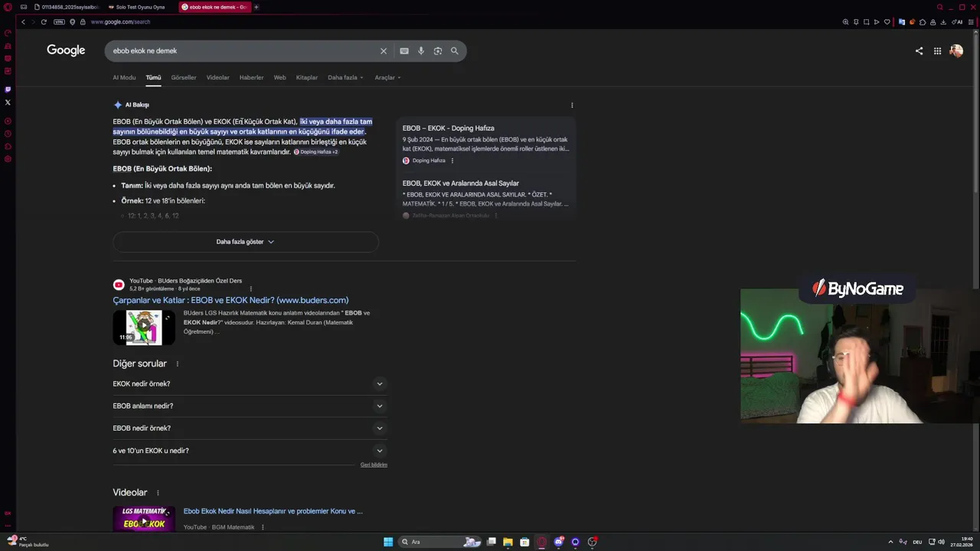Open the Opera GX menu logo
The image size is (980, 551).
pyautogui.click(x=7, y=7)
